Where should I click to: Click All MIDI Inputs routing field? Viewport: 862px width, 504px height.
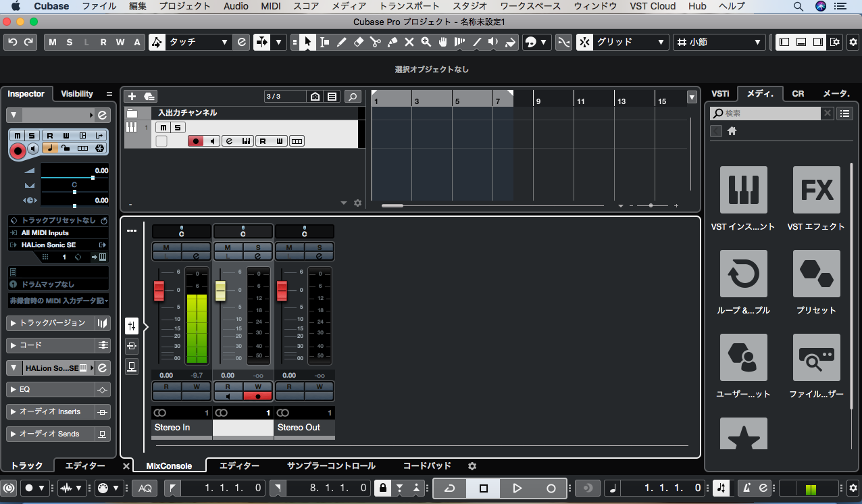[59, 232]
